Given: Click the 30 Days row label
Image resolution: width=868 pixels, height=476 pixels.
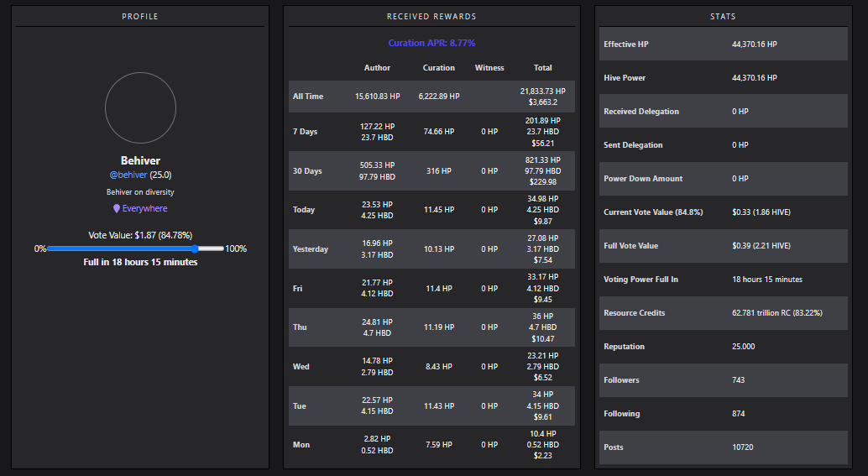Looking at the screenshot, I should tap(307, 171).
